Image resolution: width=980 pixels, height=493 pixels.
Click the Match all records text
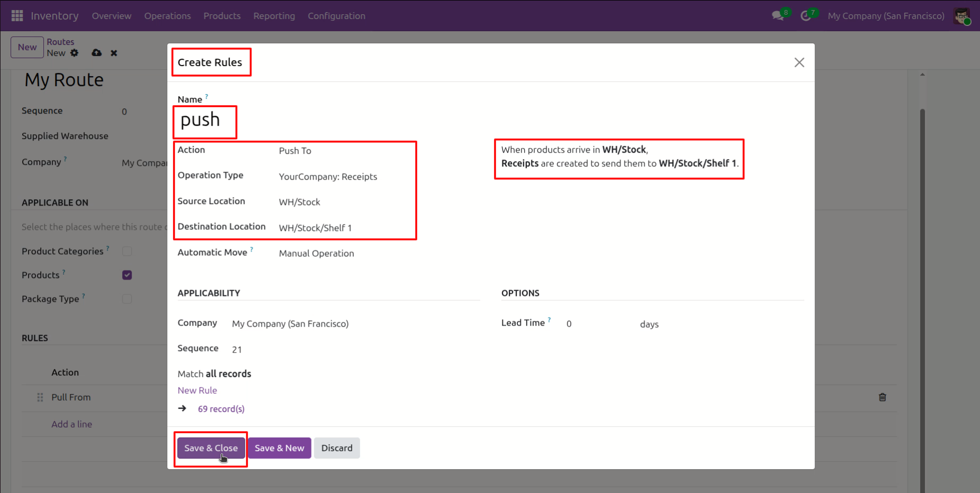click(x=214, y=374)
